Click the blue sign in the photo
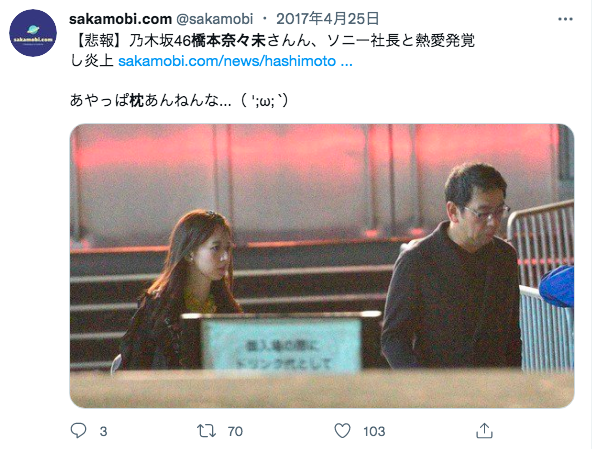The height and width of the screenshot is (449, 593). (x=282, y=345)
